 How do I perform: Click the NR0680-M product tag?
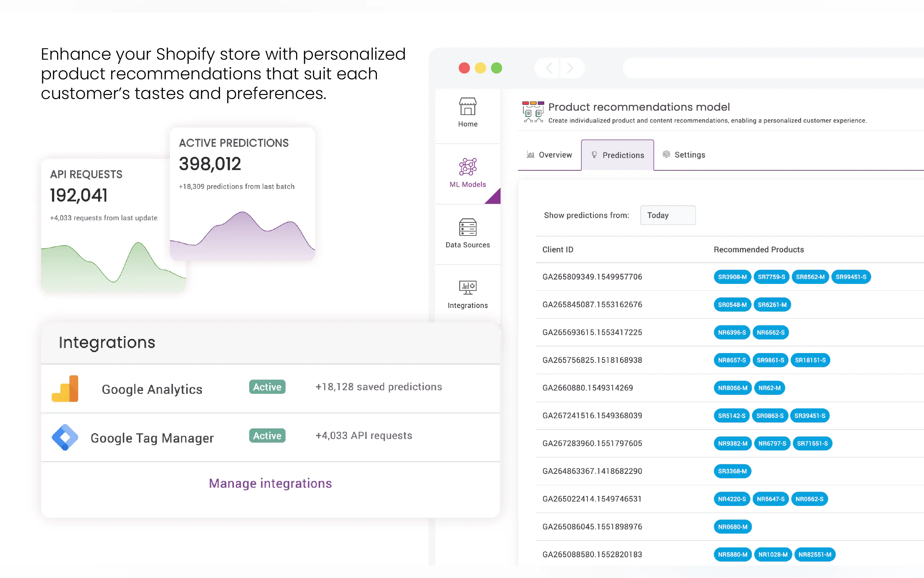click(732, 527)
